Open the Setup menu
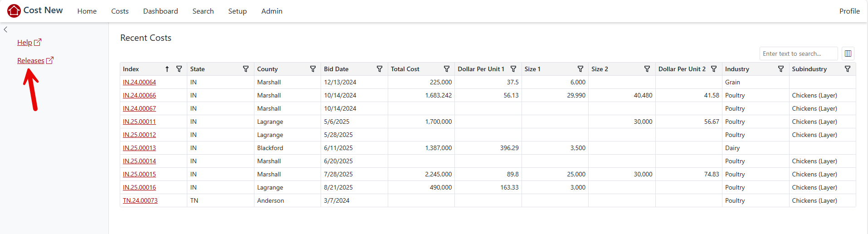This screenshot has width=868, height=234. tap(237, 11)
